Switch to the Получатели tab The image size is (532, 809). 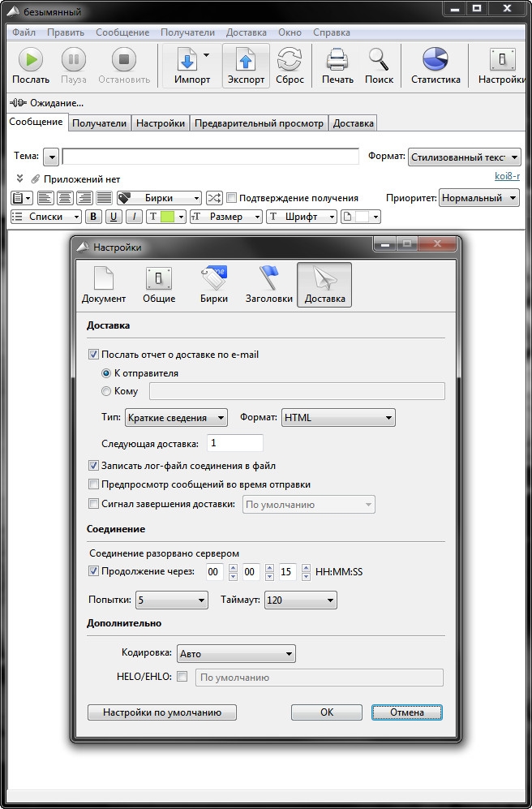tap(99, 123)
